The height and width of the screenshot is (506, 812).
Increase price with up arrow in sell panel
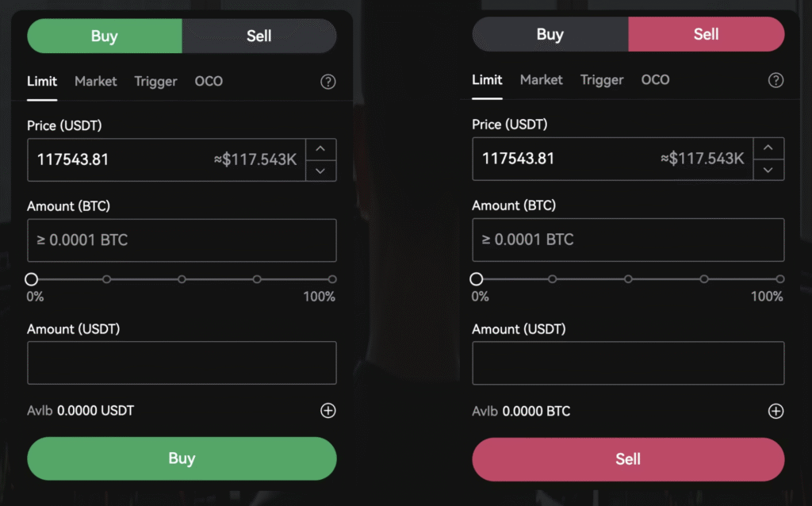pyautogui.click(x=768, y=148)
